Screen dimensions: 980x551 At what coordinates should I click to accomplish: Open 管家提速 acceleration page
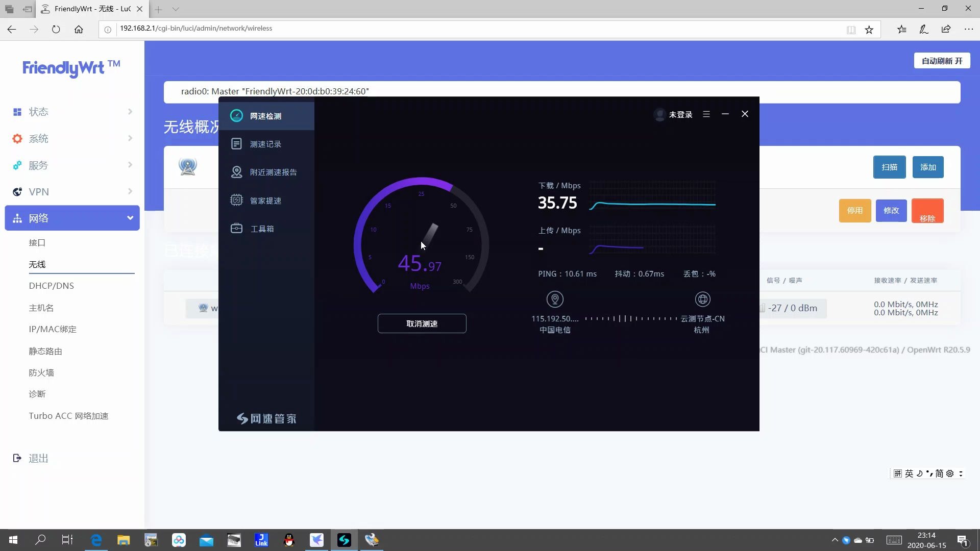[266, 201]
